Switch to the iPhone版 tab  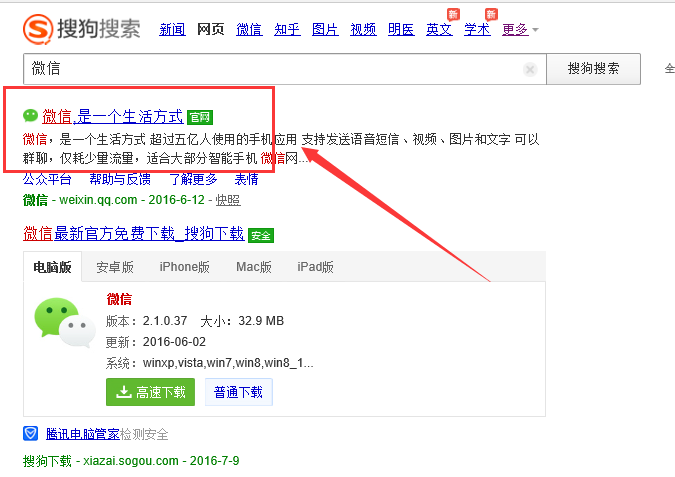tap(185, 267)
